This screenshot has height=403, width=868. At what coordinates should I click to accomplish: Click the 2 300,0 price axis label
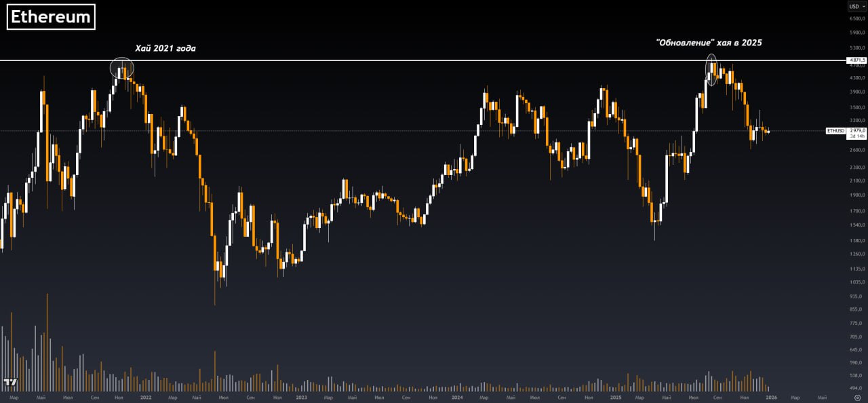(x=857, y=167)
